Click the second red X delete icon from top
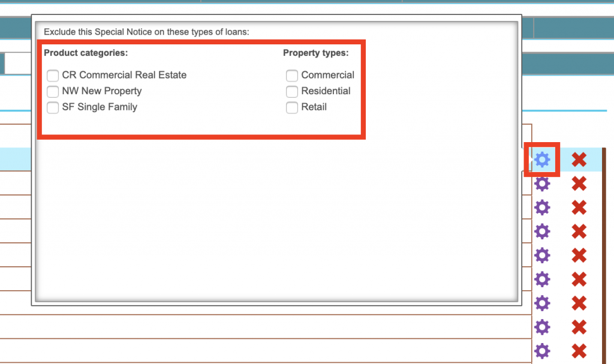 tap(579, 183)
